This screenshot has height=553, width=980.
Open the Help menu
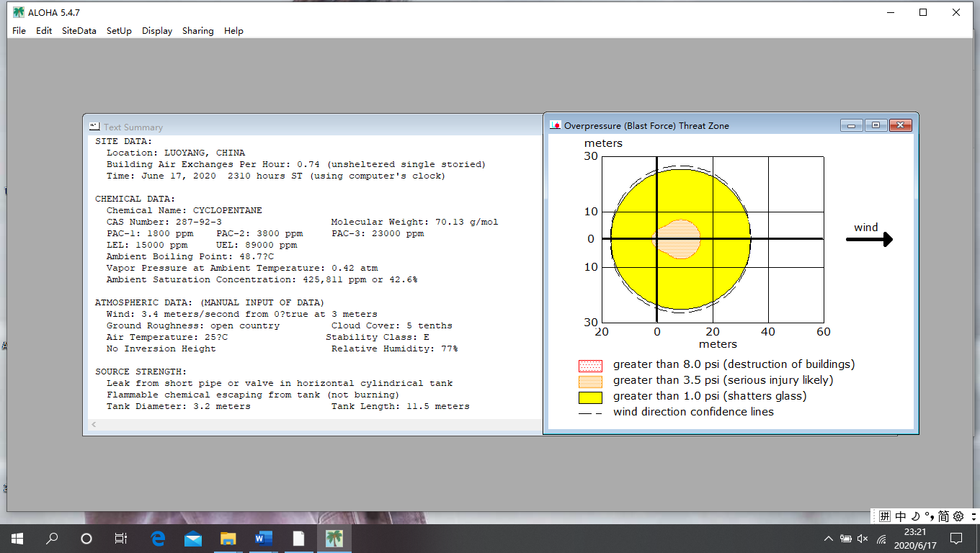pyautogui.click(x=233, y=31)
